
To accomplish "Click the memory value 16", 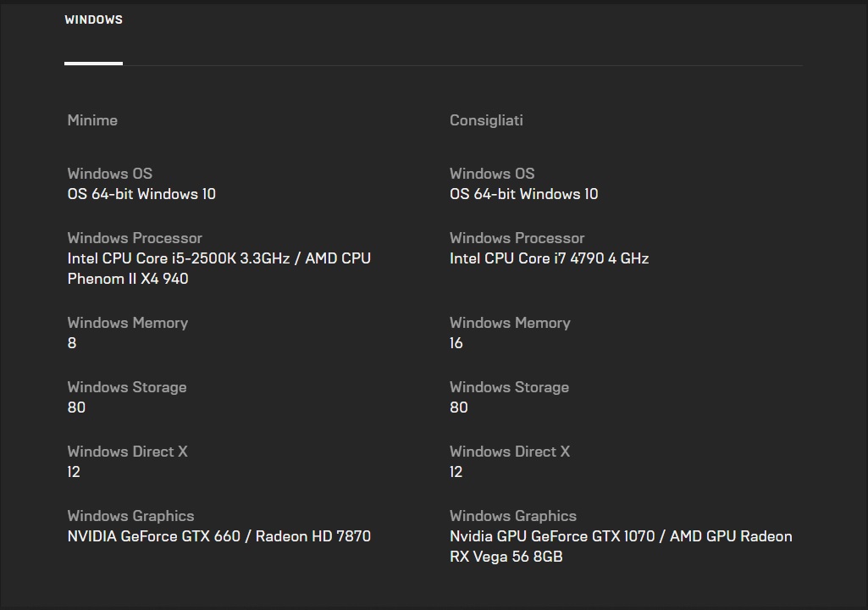I will coord(456,343).
